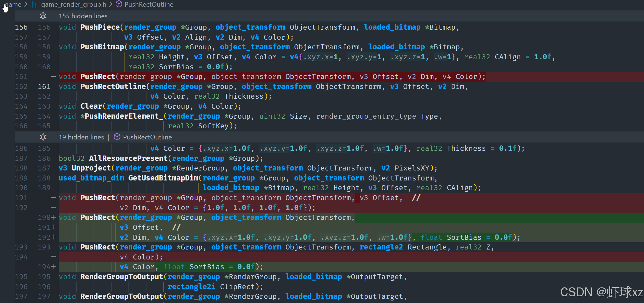This screenshot has width=644, height=303.
Task: Click the plus marker on added line 190
Action: (53, 218)
